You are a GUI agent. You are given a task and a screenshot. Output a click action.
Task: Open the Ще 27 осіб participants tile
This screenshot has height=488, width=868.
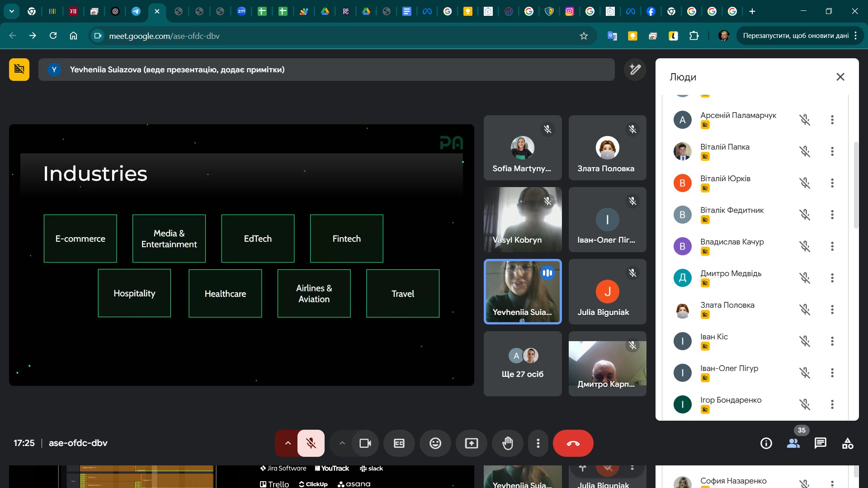point(522,364)
